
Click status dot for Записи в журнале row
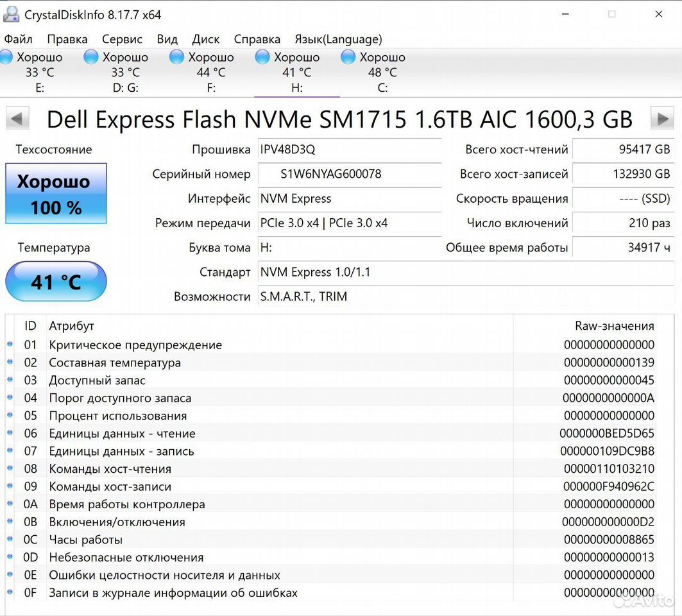pos(10,592)
